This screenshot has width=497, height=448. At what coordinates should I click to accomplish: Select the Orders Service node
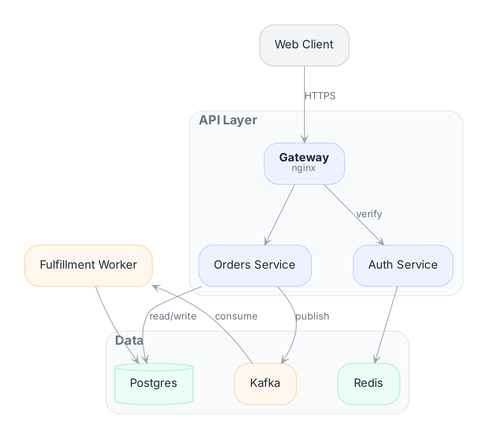click(255, 266)
